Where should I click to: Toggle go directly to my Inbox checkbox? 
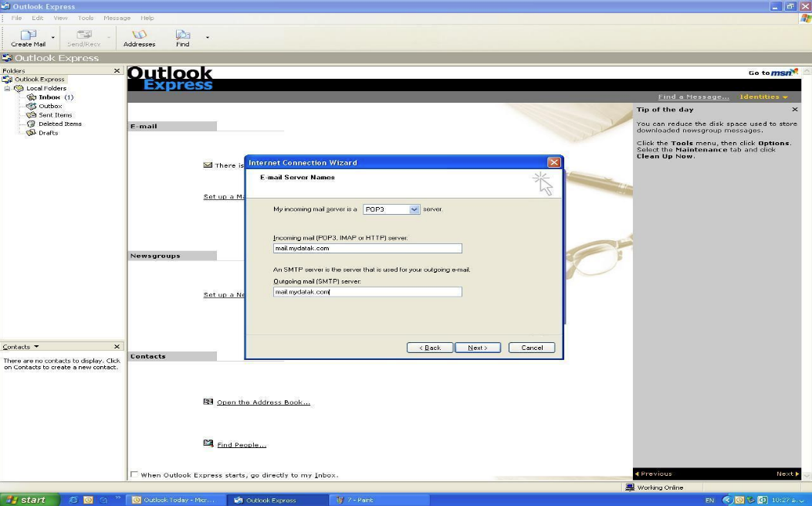tap(134, 474)
